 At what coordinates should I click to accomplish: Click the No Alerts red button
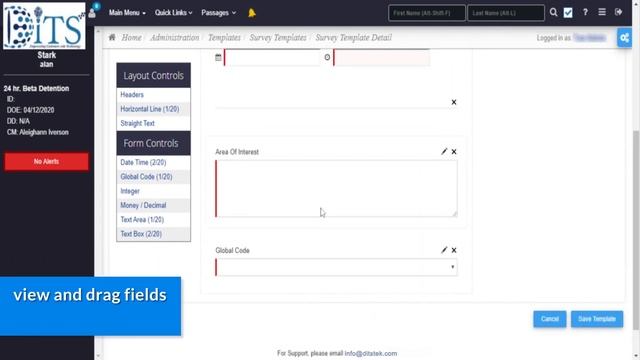pyautogui.click(x=47, y=162)
